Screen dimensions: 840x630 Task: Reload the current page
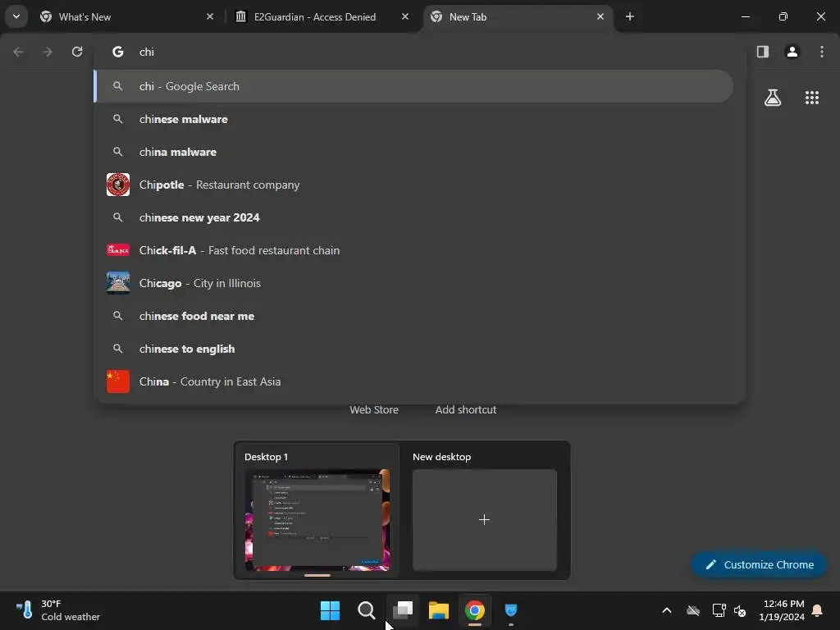pyautogui.click(x=77, y=52)
